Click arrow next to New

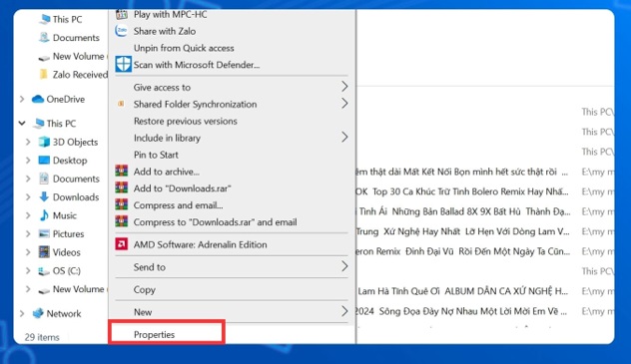coord(344,311)
